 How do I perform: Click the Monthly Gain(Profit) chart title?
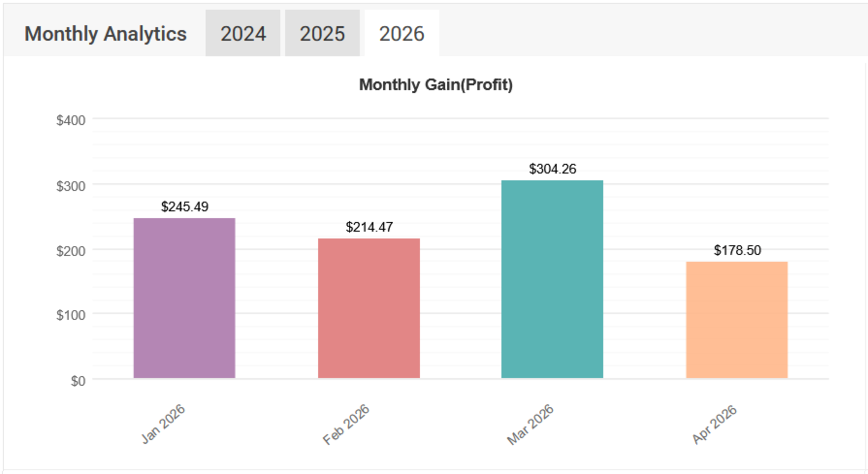(435, 85)
